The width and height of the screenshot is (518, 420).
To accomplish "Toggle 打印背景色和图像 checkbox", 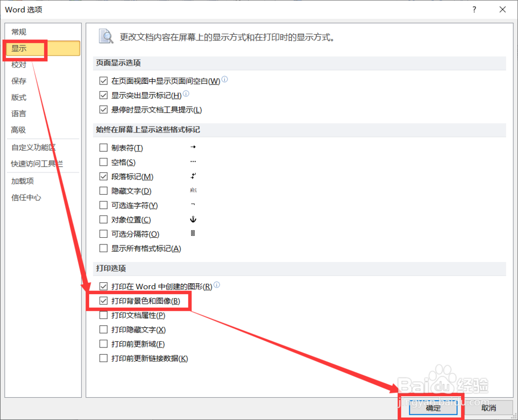I will (104, 300).
